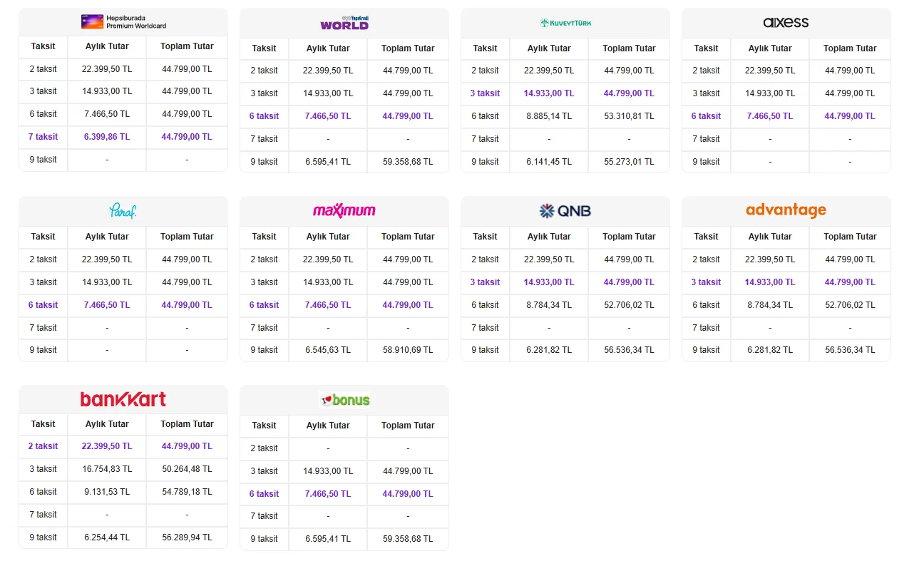Select 6.281,82 TL monthly amount under Advantage
The height and width of the screenshot is (566, 924).
click(770, 350)
